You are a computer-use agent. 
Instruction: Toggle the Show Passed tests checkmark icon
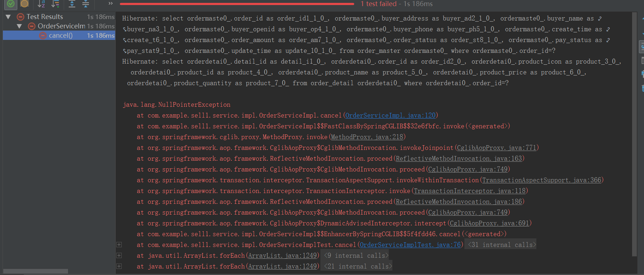(11, 4)
